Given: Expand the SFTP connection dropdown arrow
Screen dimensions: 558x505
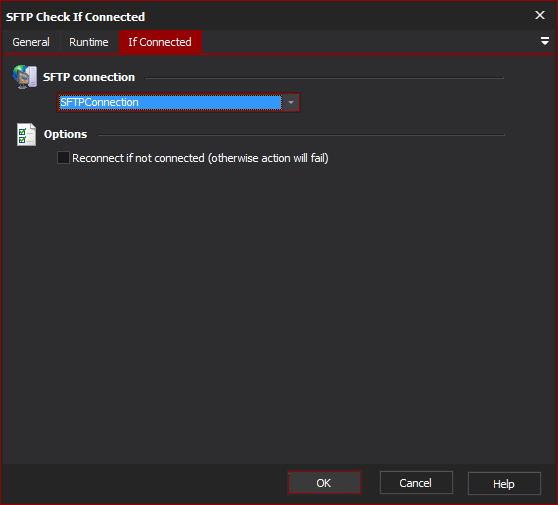Looking at the screenshot, I should [x=291, y=102].
